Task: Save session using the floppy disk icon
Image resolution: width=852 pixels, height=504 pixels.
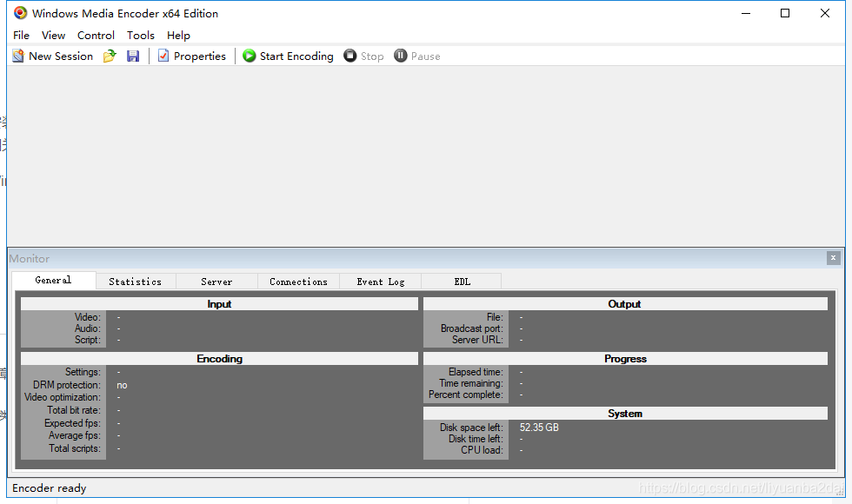Action: [x=133, y=56]
